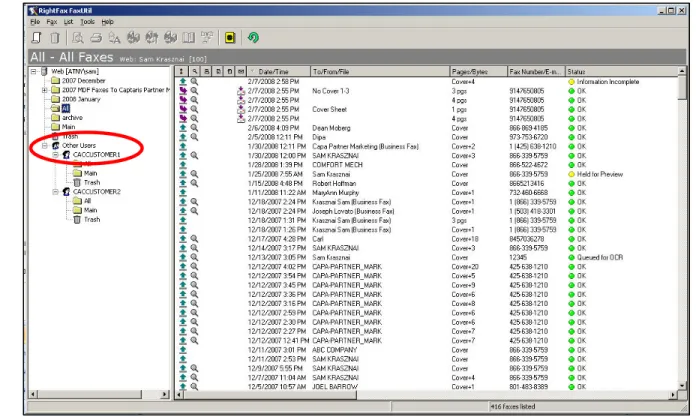Click the New Fax toolbar icon
696x417 pixels.
point(37,38)
